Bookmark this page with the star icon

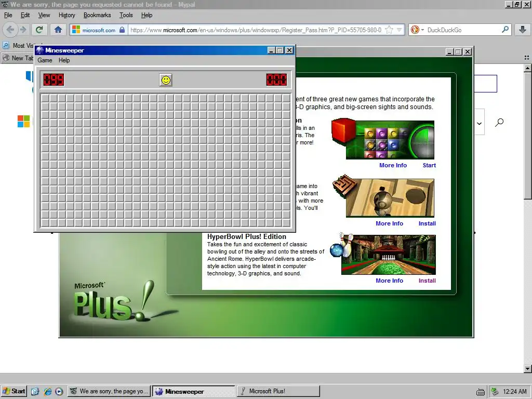click(389, 30)
